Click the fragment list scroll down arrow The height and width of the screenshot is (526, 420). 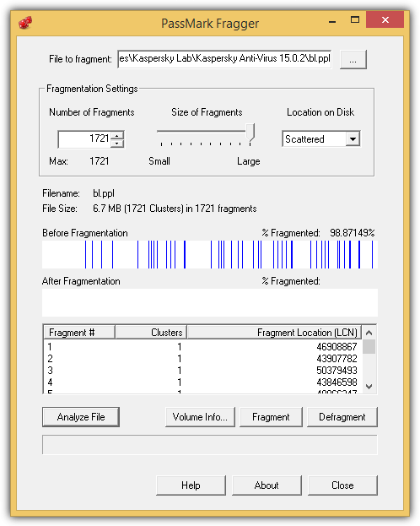point(369,387)
